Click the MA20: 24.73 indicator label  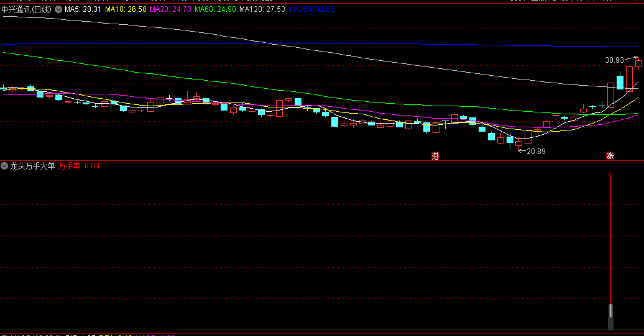point(170,9)
